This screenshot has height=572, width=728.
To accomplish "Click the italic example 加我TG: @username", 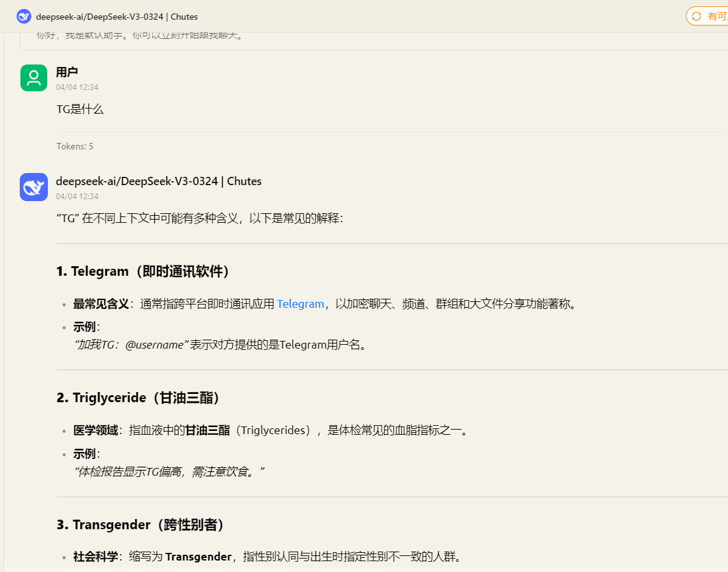I will coord(131,345).
